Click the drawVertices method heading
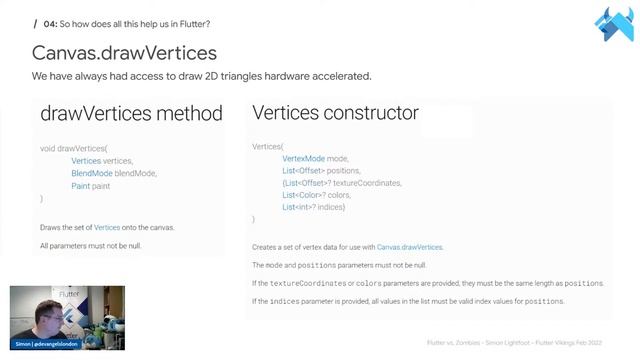Screen dimensions: 640x360 coord(131,113)
